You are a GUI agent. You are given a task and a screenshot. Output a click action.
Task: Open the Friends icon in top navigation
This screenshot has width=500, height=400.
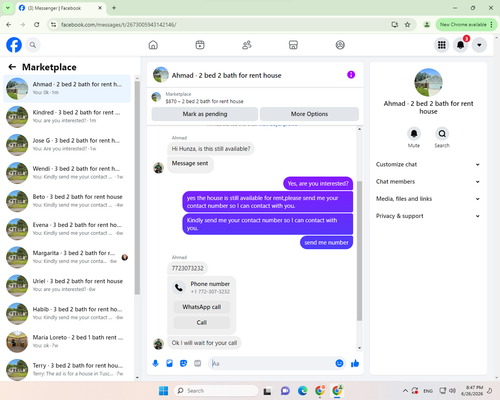coord(247,45)
